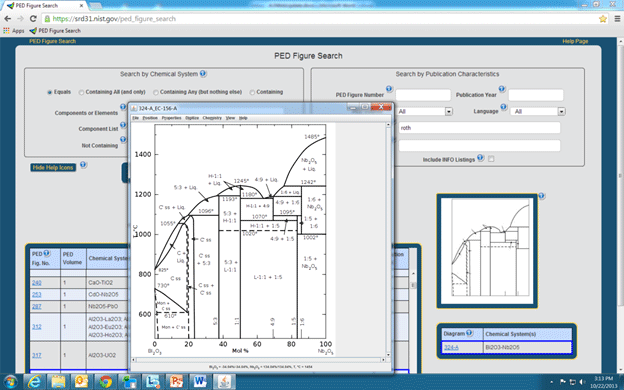Image resolution: width=624 pixels, height=390 pixels.
Task: Open the Language dropdown
Action: point(538,111)
